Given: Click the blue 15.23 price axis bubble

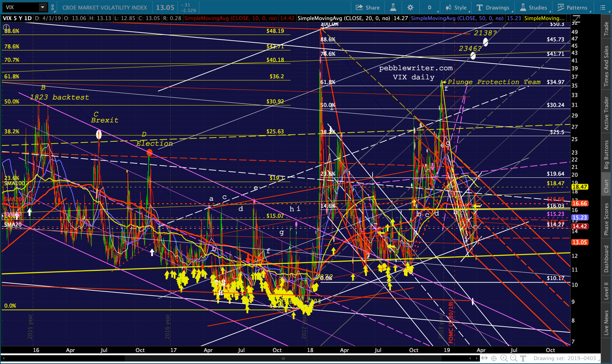Looking at the screenshot, I should click(x=580, y=218).
